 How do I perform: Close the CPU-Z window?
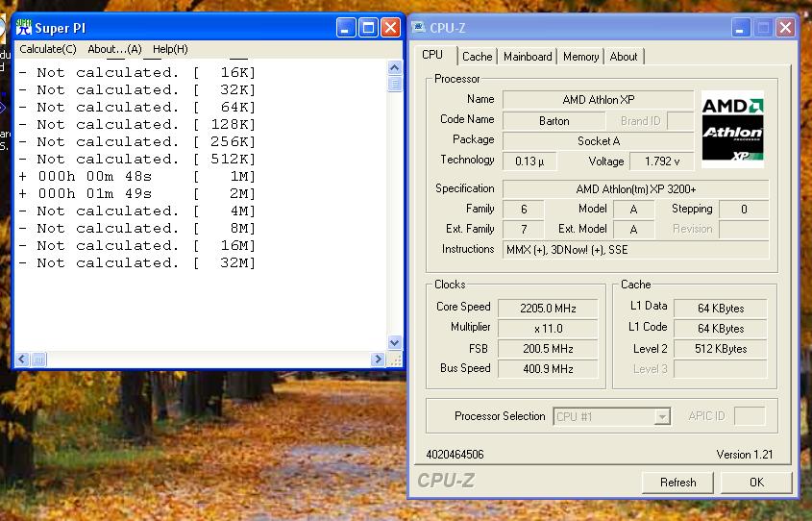(785, 28)
